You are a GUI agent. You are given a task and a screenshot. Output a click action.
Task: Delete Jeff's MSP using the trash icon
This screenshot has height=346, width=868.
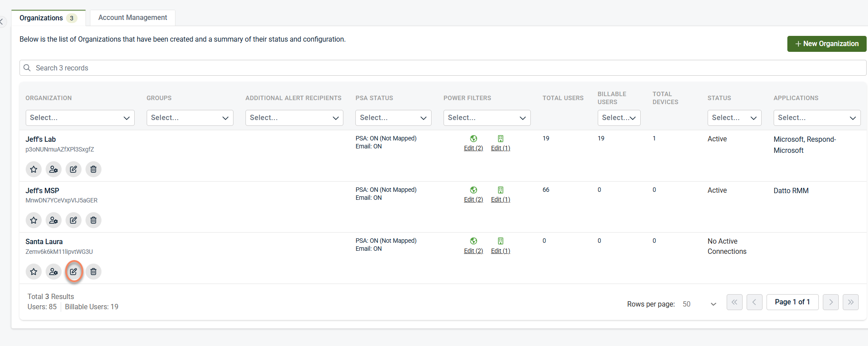93,220
